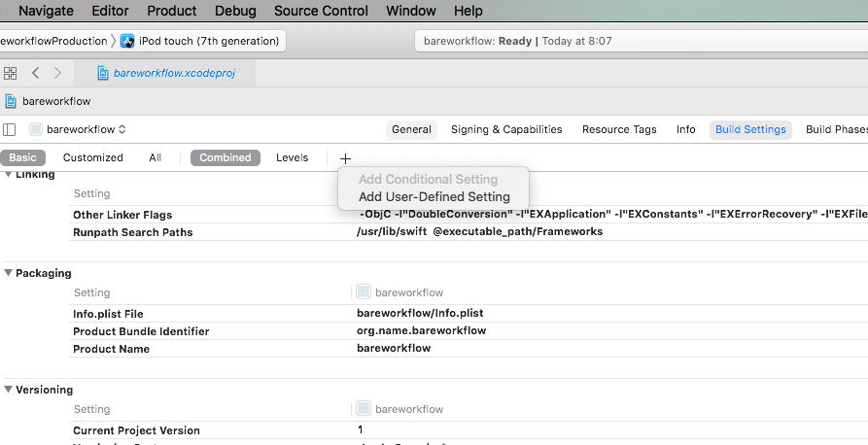Open the Help menu
Viewport: 868px width, 445px height.
click(x=469, y=11)
